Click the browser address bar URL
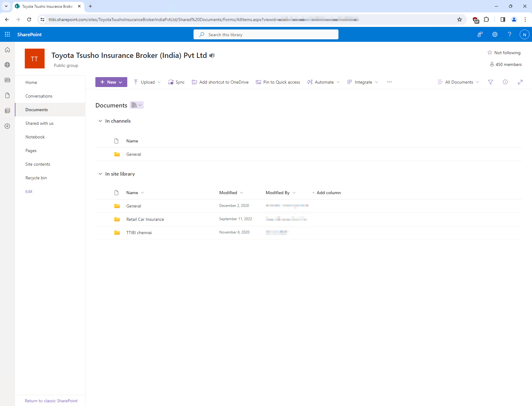 tap(204, 20)
